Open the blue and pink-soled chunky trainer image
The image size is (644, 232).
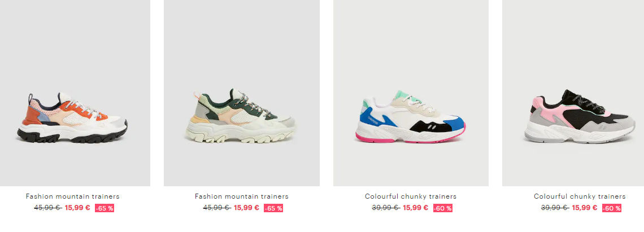click(x=411, y=93)
